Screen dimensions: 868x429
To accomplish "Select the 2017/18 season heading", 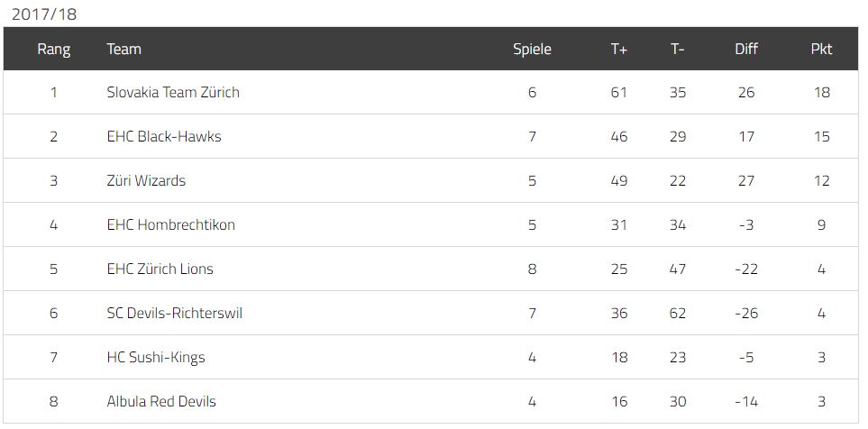I will 44,14.
